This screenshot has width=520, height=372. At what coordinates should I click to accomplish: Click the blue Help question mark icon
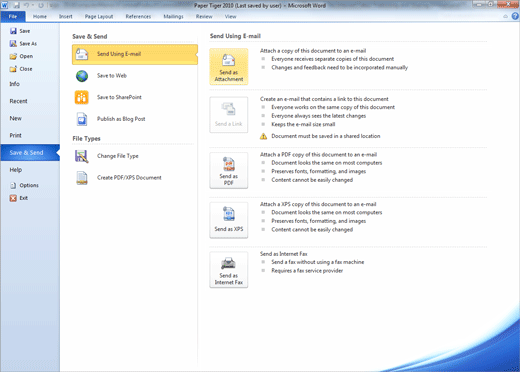point(515,16)
